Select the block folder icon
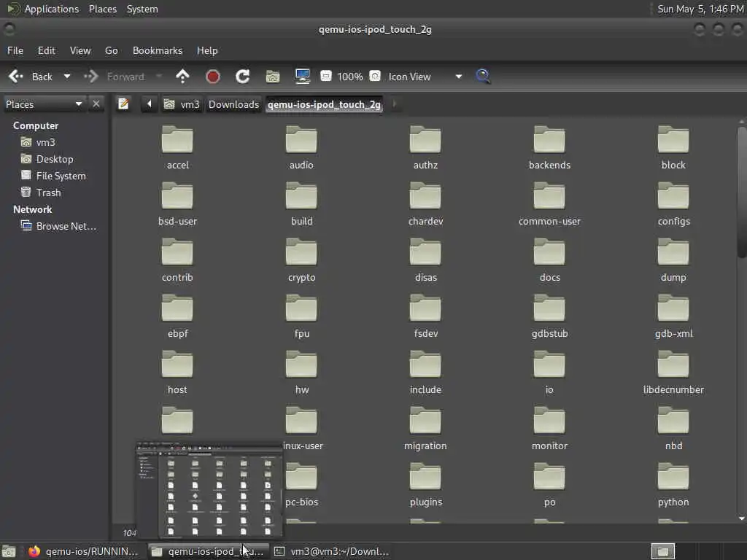Viewport: 747px width, 560px height. click(673, 139)
